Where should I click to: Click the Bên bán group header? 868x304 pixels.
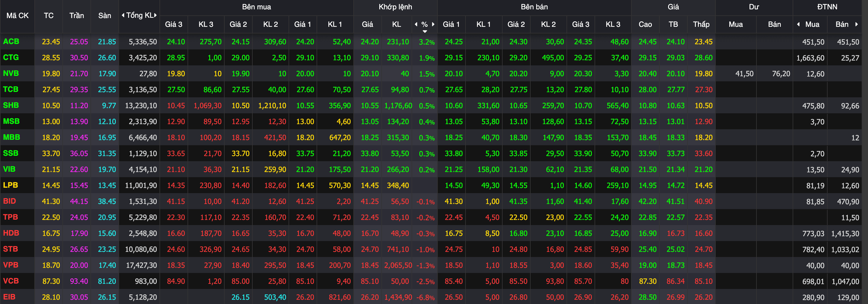pos(534,7)
